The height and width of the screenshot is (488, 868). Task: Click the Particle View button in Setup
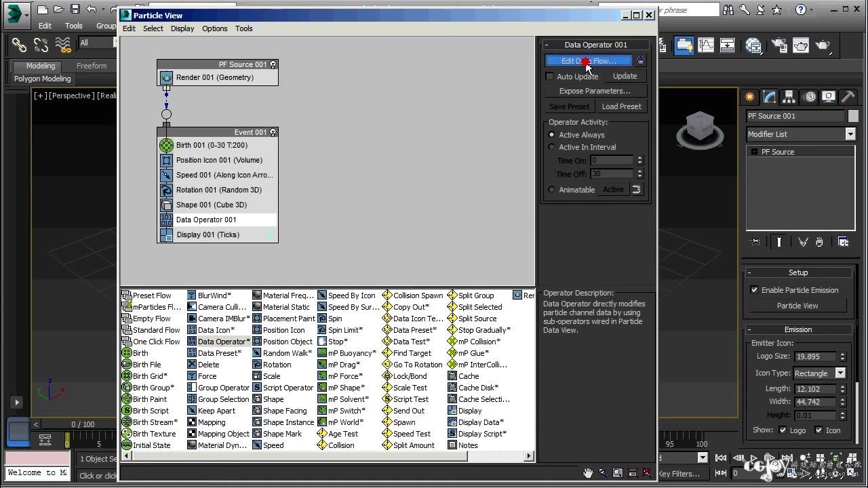pos(797,306)
